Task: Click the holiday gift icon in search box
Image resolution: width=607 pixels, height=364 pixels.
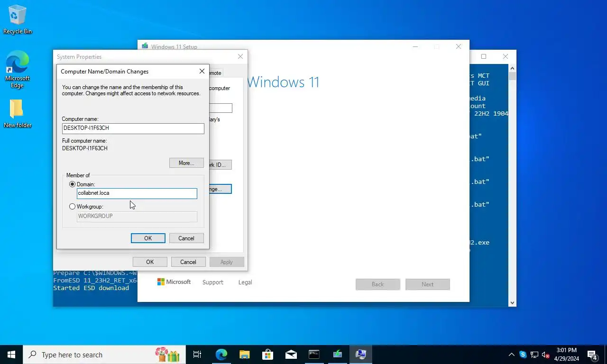Action: [x=167, y=355]
